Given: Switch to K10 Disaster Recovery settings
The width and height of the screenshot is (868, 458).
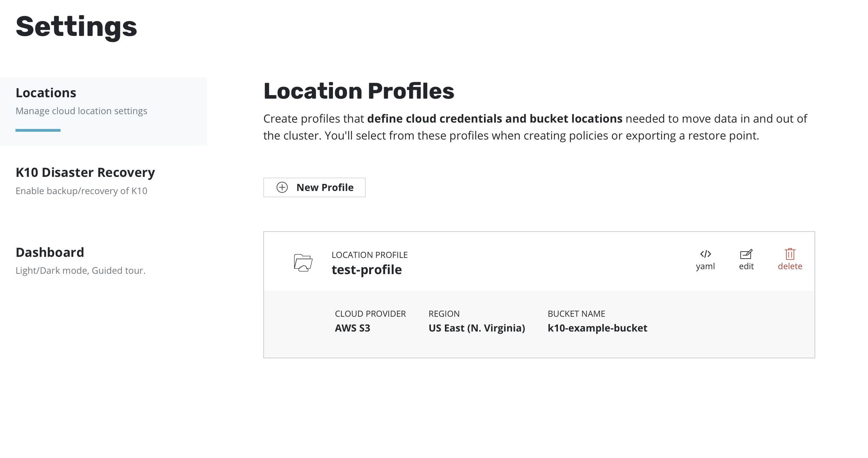Looking at the screenshot, I should tap(85, 173).
